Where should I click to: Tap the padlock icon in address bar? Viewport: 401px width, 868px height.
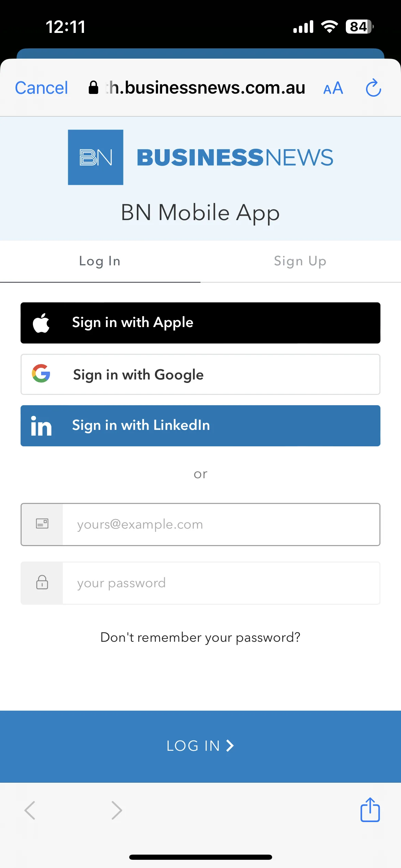tap(93, 88)
